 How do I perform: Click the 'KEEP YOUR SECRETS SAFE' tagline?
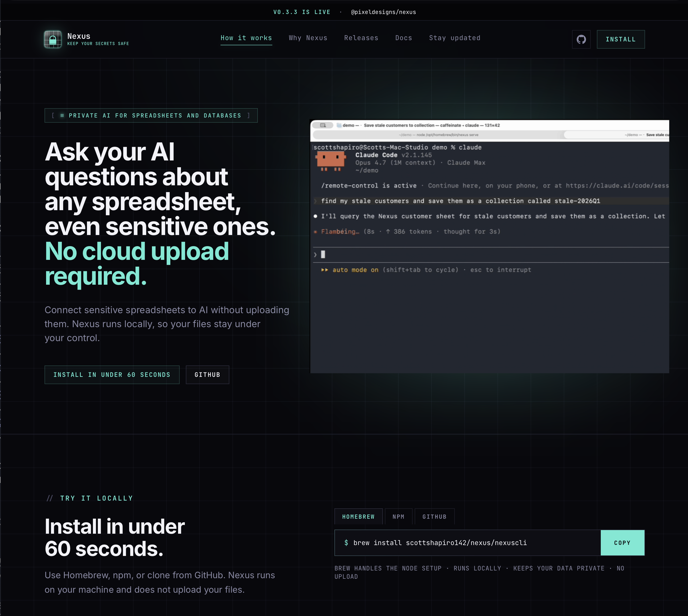[x=98, y=44]
